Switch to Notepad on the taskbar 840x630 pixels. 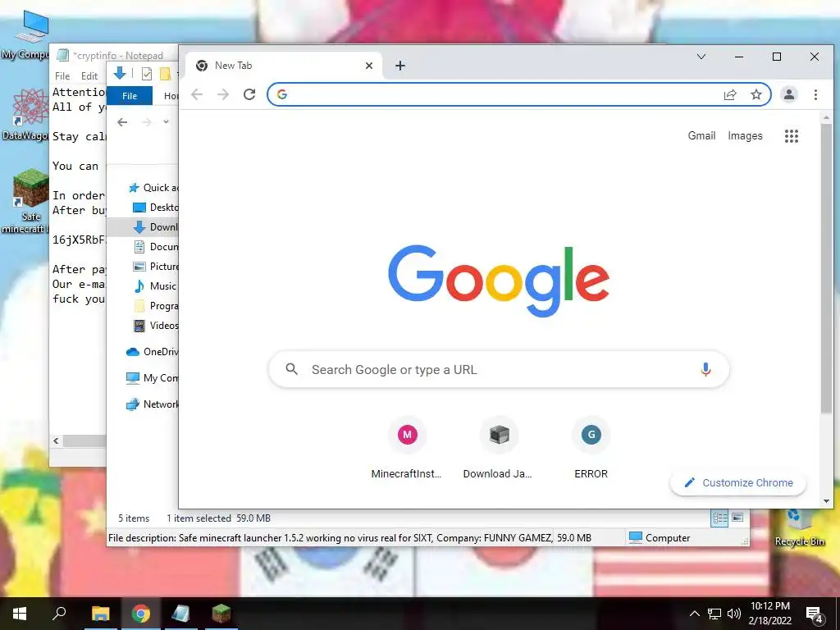(x=180, y=614)
